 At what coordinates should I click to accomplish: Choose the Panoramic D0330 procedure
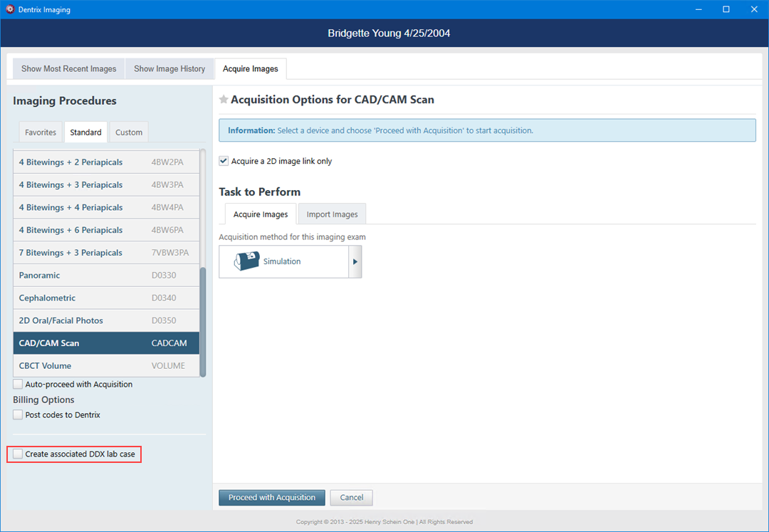106,275
